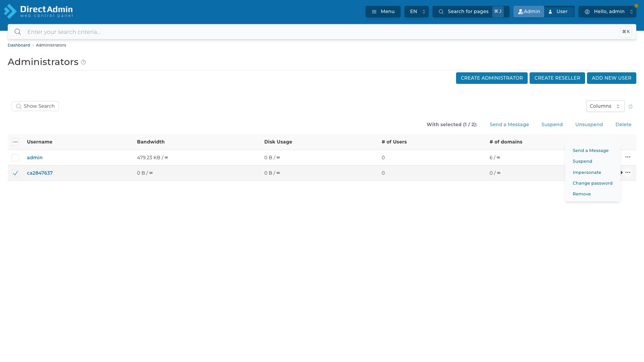Open the EN language dropdown
Viewport: 644px width, 362px height.
point(416,12)
